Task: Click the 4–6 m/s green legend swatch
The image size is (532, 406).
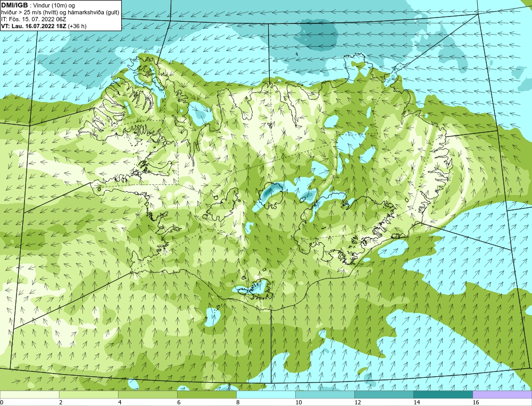Action: tap(147, 394)
